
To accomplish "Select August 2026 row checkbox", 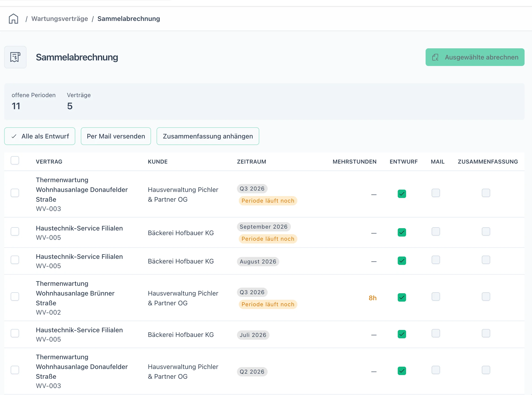I will point(15,260).
